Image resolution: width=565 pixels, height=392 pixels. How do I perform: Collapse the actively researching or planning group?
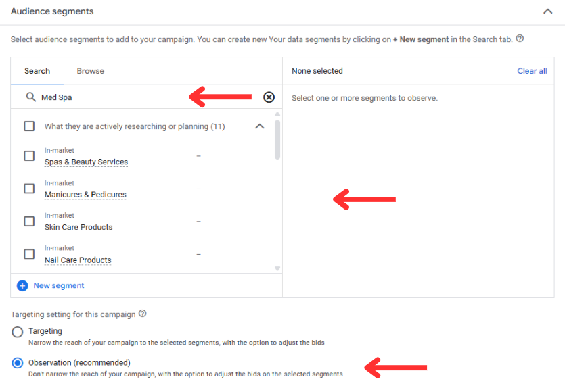[x=260, y=126]
